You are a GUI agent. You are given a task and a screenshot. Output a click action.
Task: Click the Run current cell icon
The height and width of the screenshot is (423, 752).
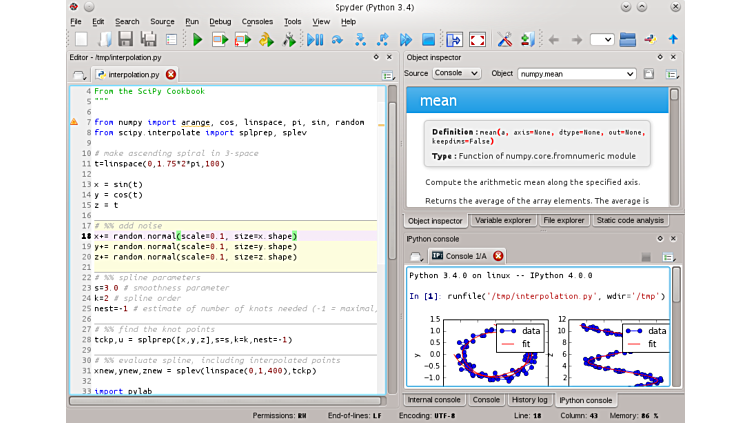220,40
